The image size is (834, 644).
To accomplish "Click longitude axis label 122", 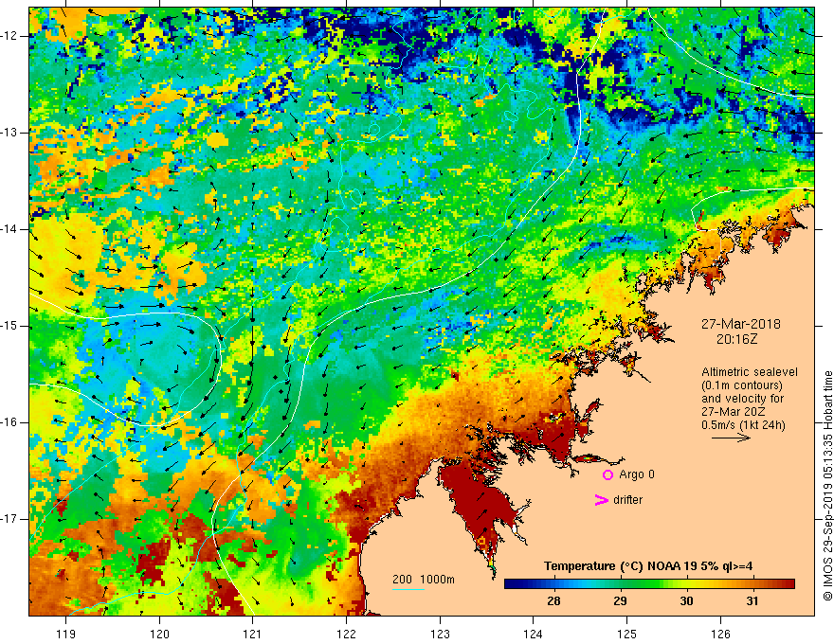I will [346, 634].
